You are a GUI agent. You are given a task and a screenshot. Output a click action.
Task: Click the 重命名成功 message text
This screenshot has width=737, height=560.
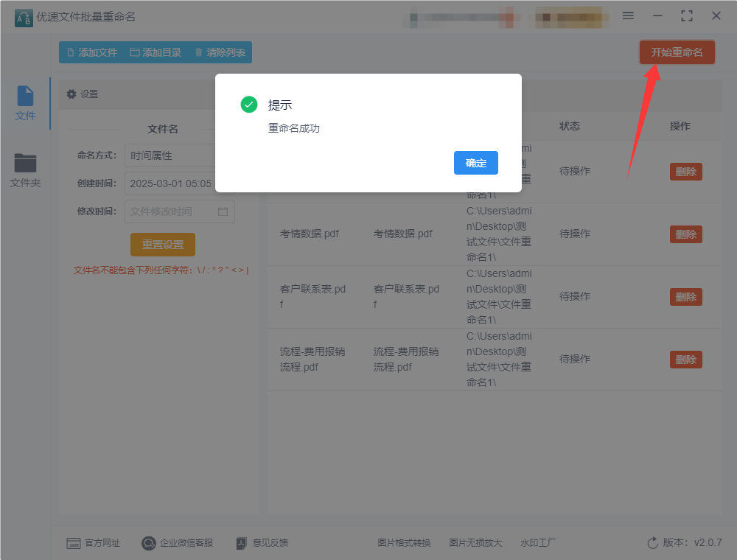click(x=294, y=128)
